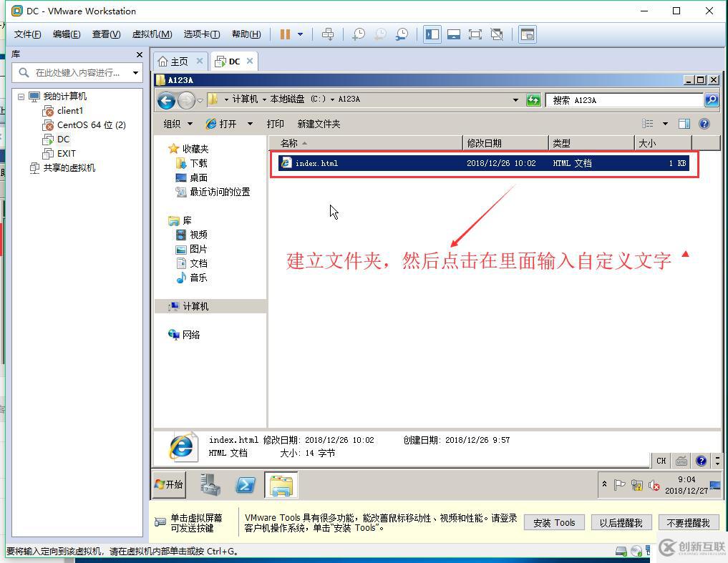Open the 文件(F) menu
This screenshot has width=728, height=563.
click(27, 34)
